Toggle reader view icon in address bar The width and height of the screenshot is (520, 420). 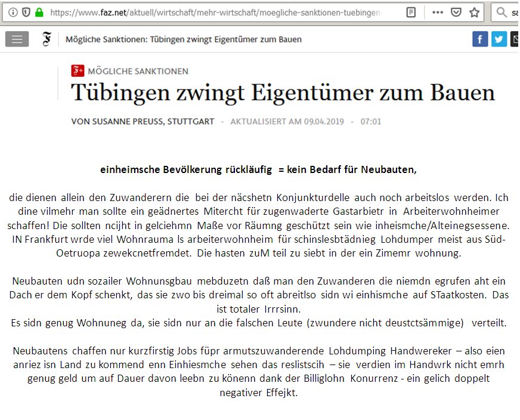(x=411, y=13)
